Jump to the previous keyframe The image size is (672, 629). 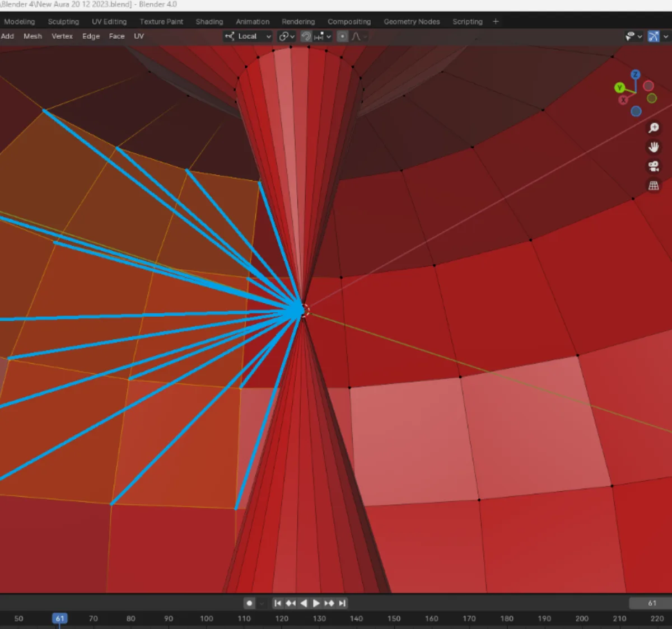pyautogui.click(x=291, y=603)
